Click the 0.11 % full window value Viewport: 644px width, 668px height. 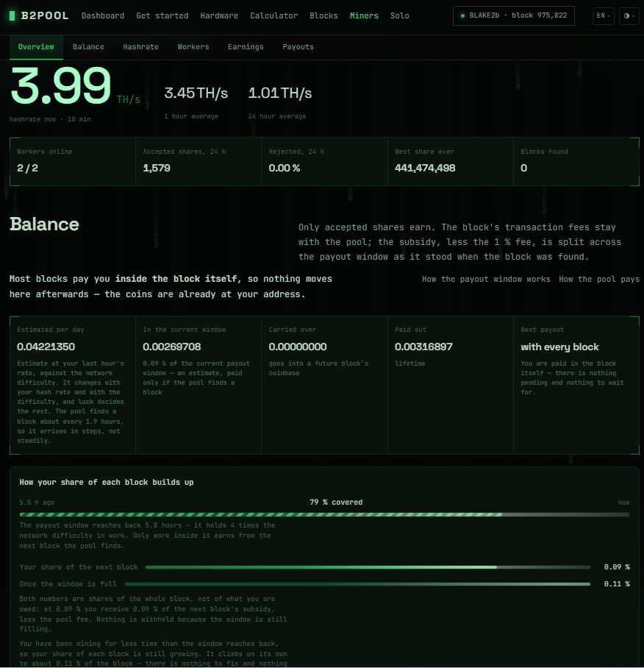tap(617, 584)
